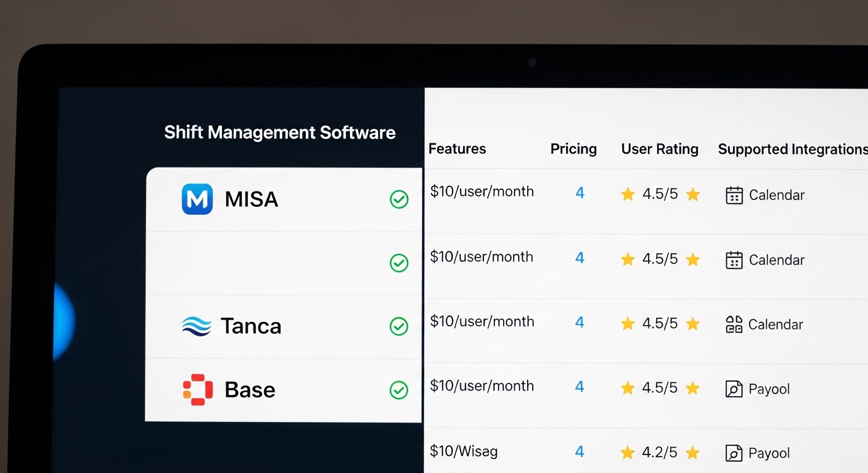Click the star before 4.5/5 in MISA row
The image size is (868, 473).
(628, 195)
